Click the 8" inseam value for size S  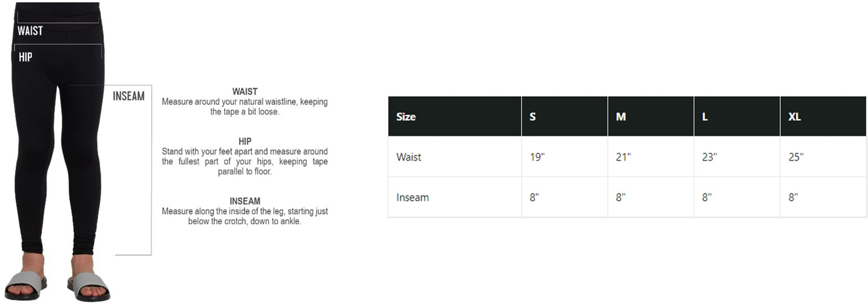click(534, 197)
